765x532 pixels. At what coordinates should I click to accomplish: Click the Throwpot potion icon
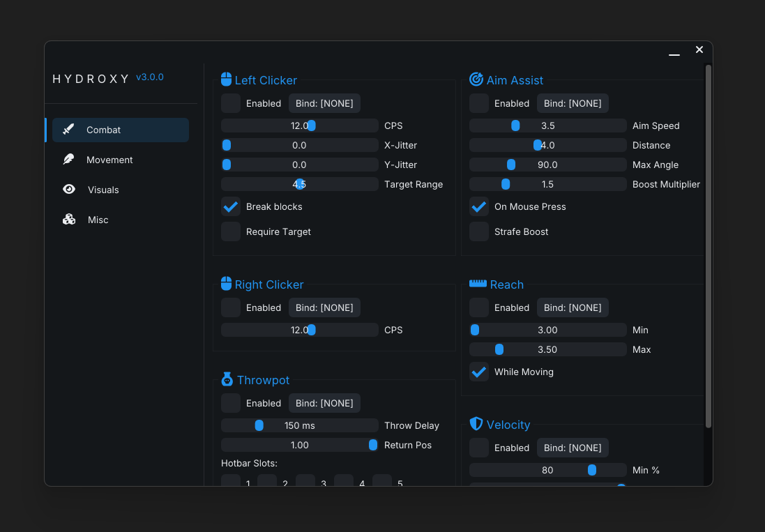(226, 379)
